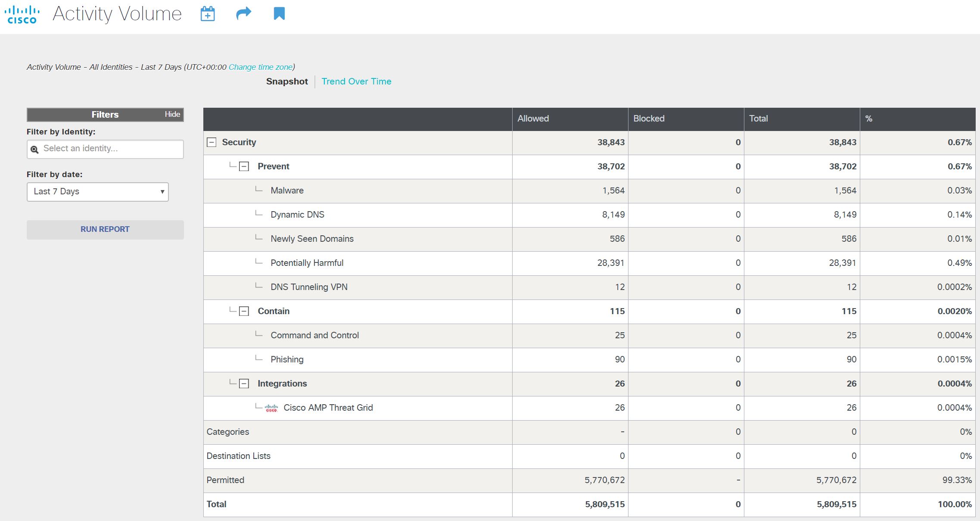Select the Potentially Harmful row

click(x=307, y=263)
